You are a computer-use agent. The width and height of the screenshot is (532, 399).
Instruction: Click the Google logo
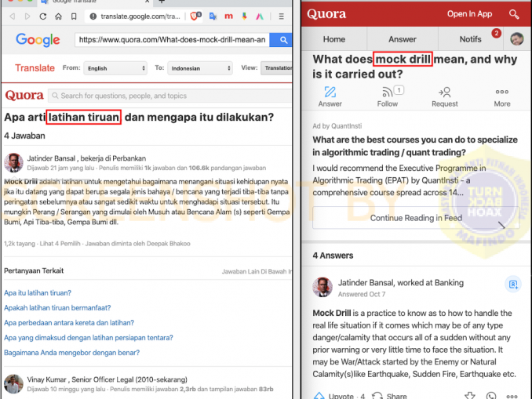38,40
